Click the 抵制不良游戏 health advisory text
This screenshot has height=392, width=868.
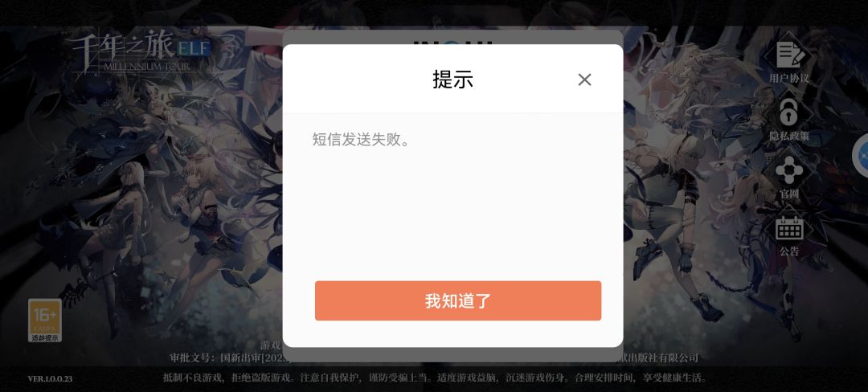[x=435, y=378]
